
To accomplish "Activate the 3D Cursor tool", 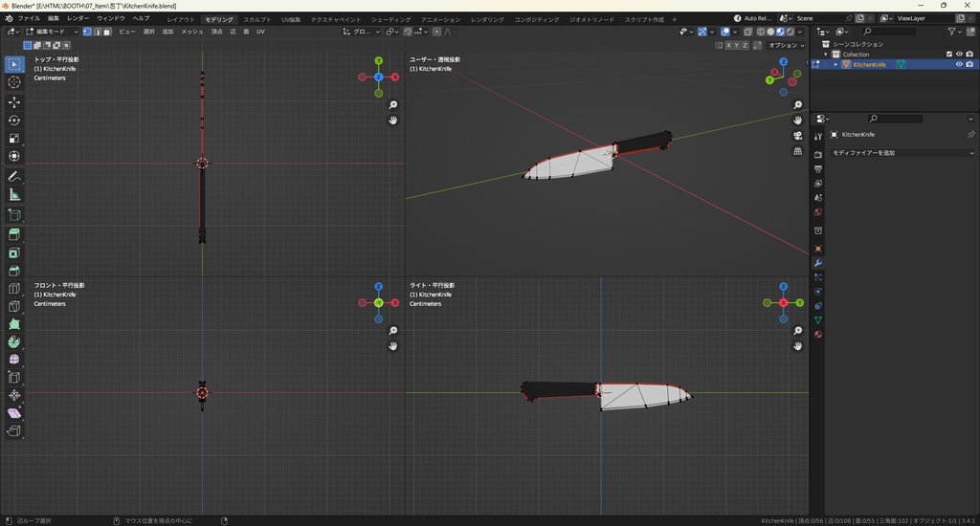I will pyautogui.click(x=13, y=82).
